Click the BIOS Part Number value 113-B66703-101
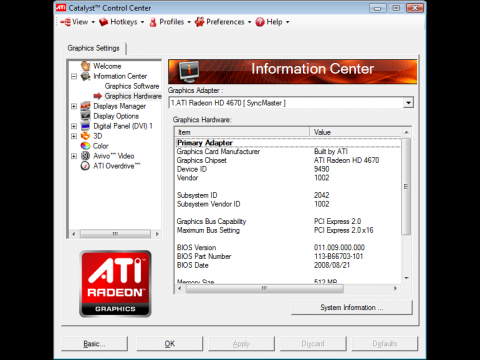Image resolution: width=480 pixels, height=360 pixels. [x=338, y=256]
